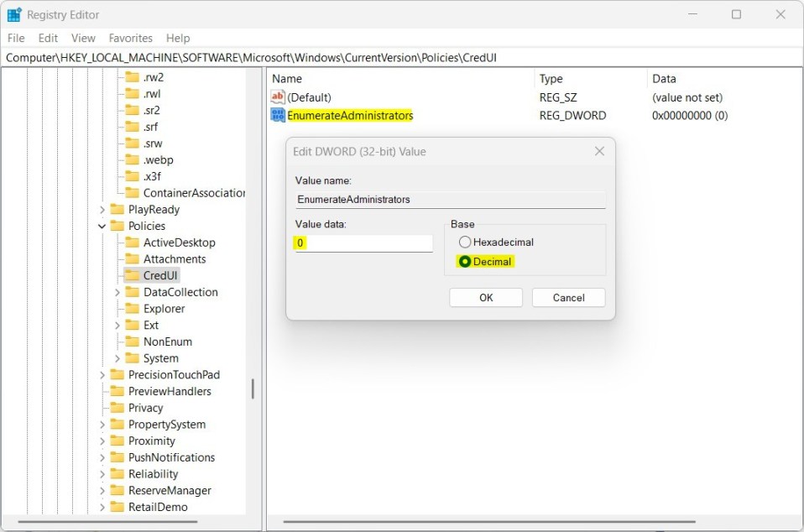Open the Favorites menu

[x=131, y=38]
